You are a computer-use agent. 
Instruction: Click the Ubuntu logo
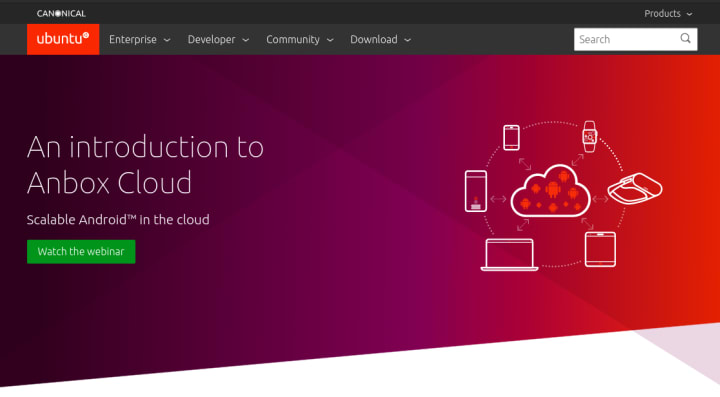tap(63, 39)
